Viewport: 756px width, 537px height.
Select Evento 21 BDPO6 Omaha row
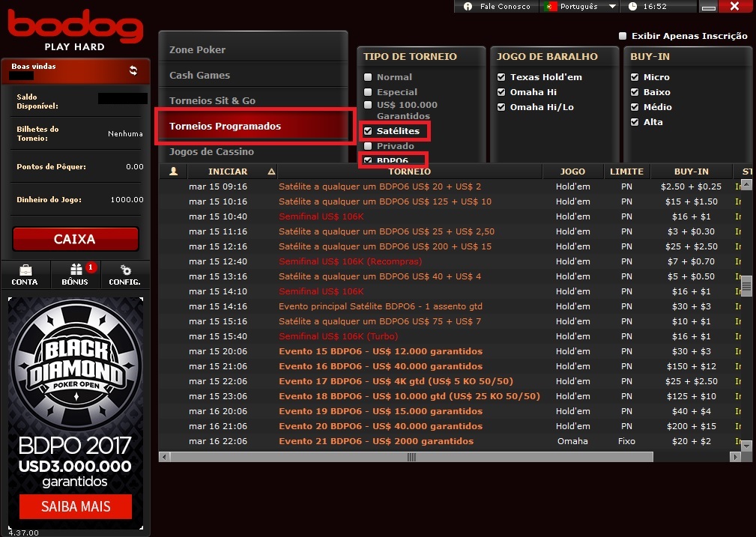(450, 440)
